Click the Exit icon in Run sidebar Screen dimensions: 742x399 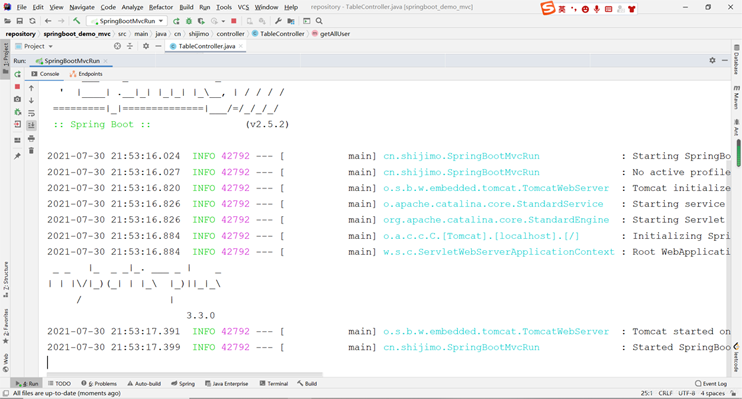[x=18, y=124]
